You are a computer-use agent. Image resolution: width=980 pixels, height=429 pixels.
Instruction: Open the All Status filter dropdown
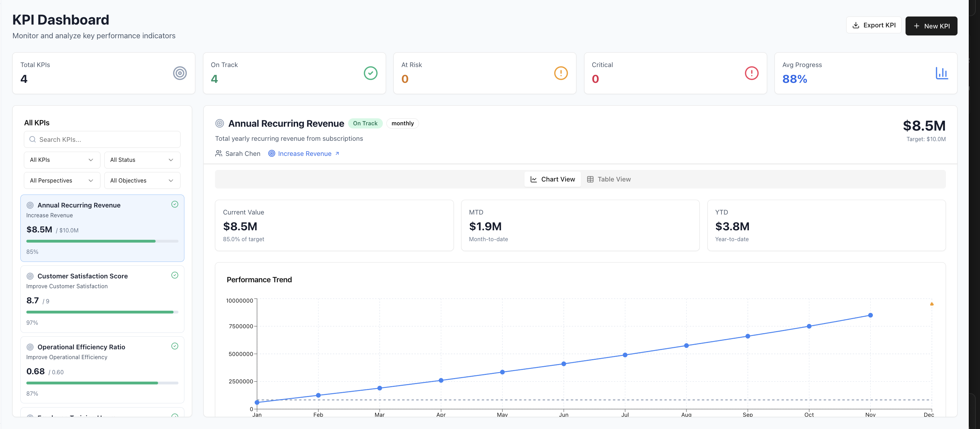142,160
